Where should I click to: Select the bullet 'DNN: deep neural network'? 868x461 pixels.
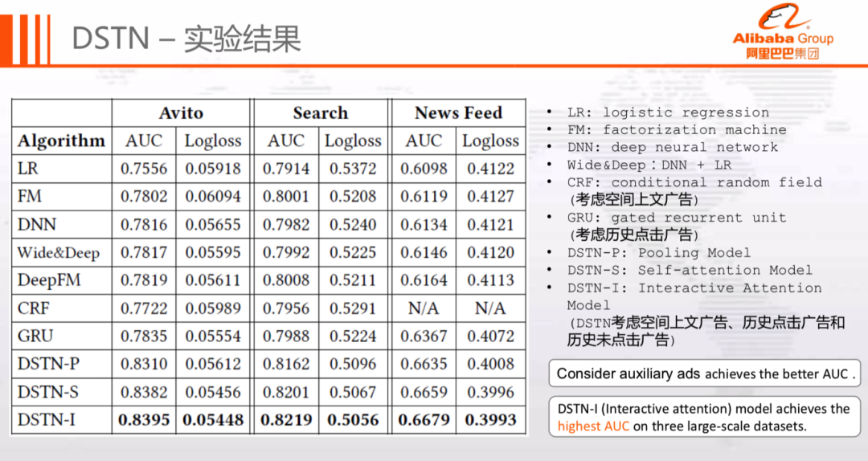click(673, 147)
